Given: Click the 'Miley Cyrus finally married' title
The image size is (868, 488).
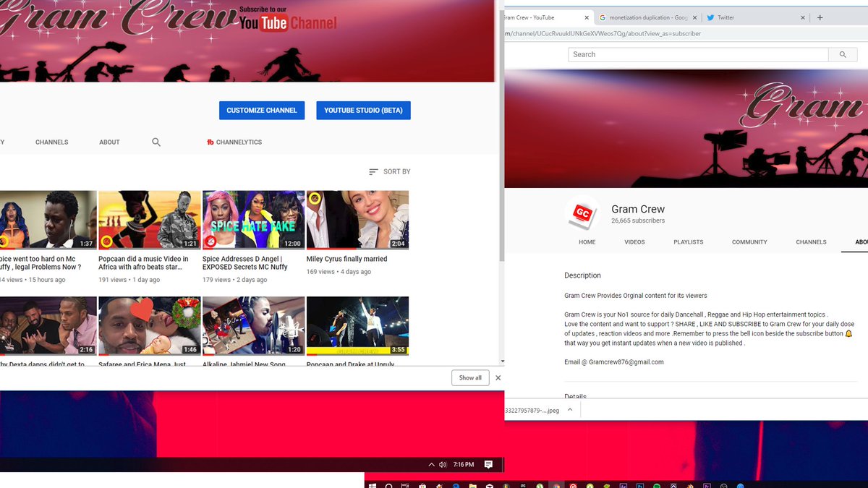Looking at the screenshot, I should tap(346, 259).
